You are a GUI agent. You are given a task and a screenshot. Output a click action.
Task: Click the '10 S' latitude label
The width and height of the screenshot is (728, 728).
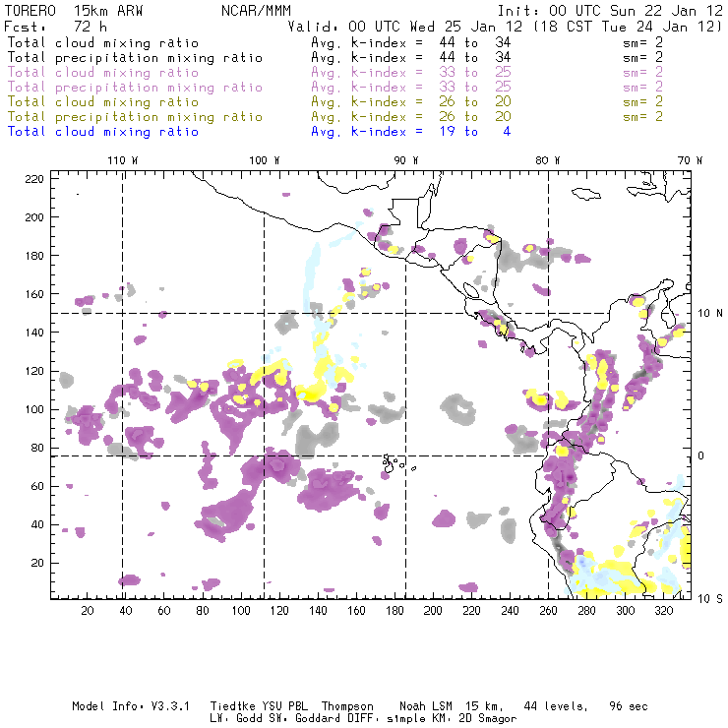(710, 599)
